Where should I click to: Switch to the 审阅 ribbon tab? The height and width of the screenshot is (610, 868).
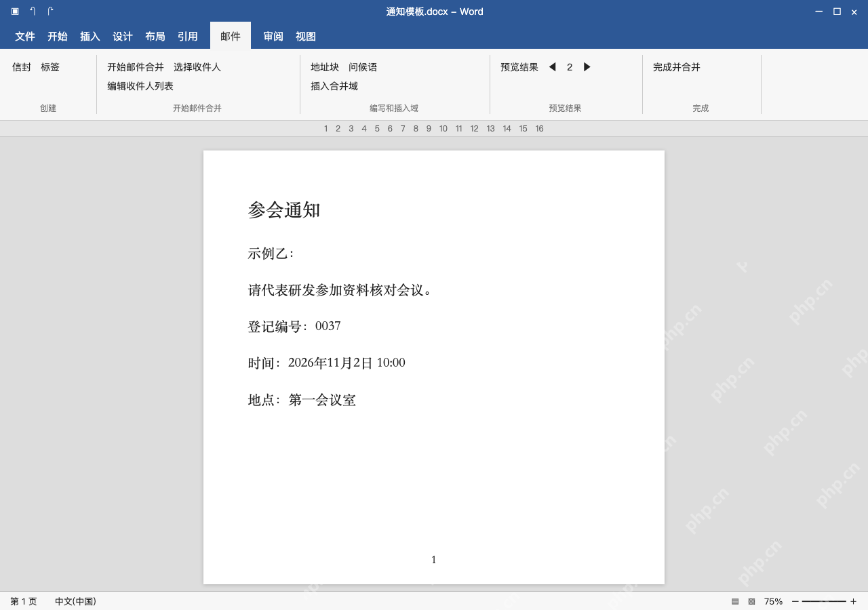click(x=273, y=36)
